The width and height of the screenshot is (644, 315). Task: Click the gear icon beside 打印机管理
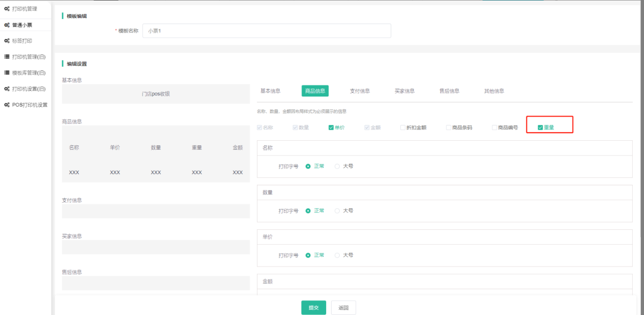7,9
